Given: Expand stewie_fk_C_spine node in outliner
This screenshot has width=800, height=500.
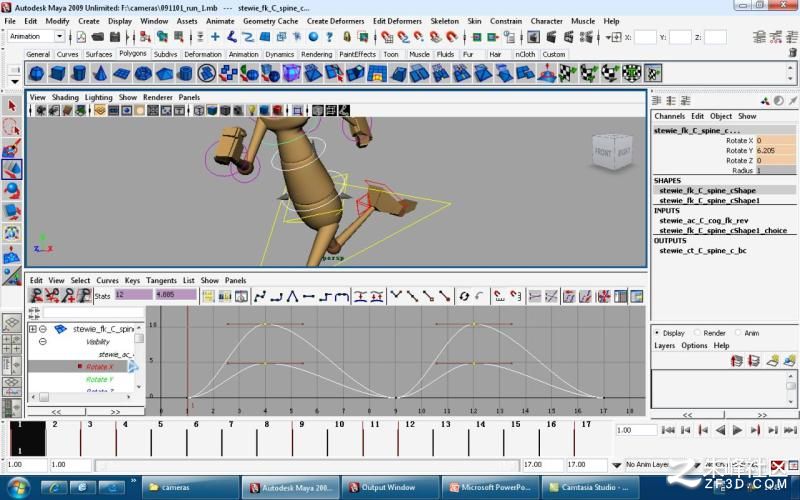Looking at the screenshot, I should 33,329.
